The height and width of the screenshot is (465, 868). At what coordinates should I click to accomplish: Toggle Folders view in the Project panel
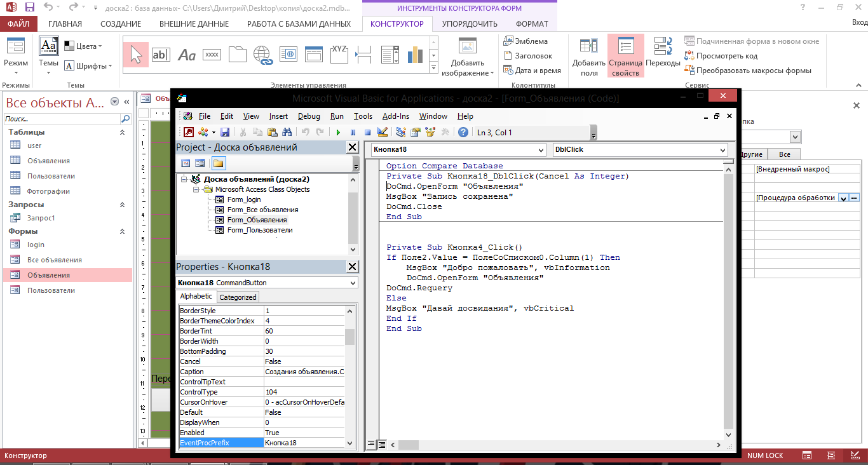[219, 163]
